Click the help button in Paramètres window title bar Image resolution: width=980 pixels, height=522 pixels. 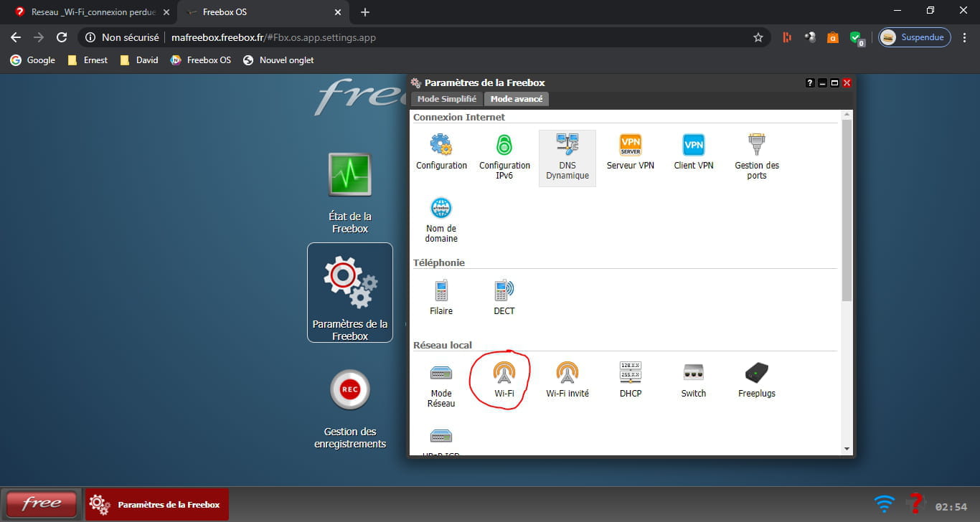(810, 83)
